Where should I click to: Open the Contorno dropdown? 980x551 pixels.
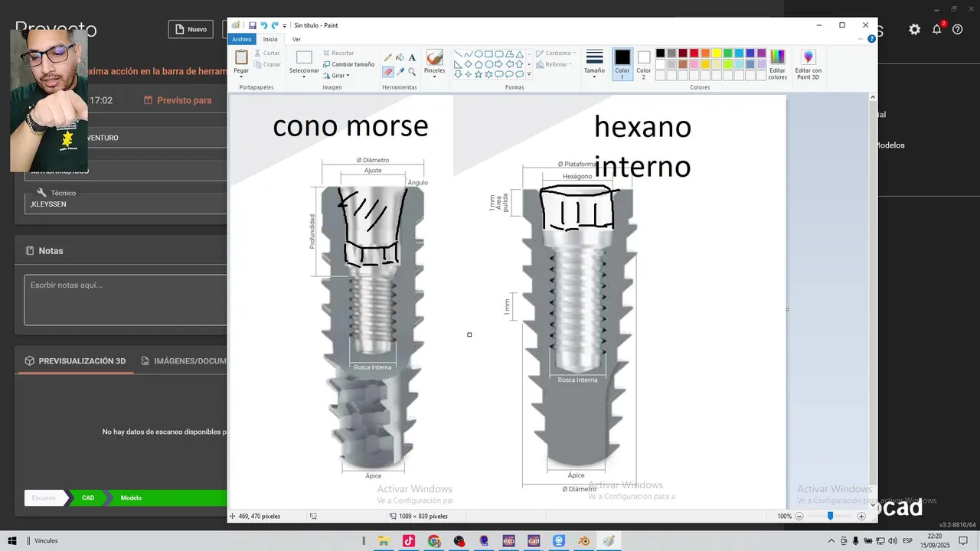554,54
